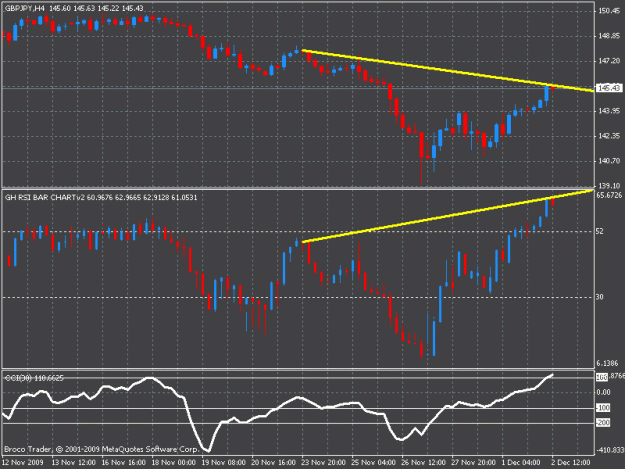Click the 20 Nov 16:00 time label
The width and height of the screenshot is (625, 469).
(273, 462)
